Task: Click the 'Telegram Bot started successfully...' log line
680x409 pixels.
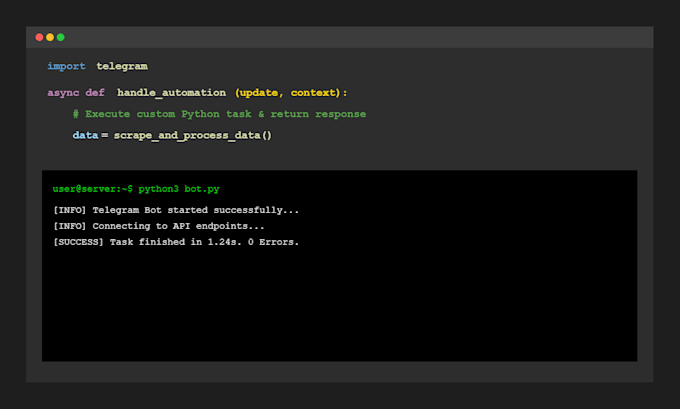Action: pos(196,210)
